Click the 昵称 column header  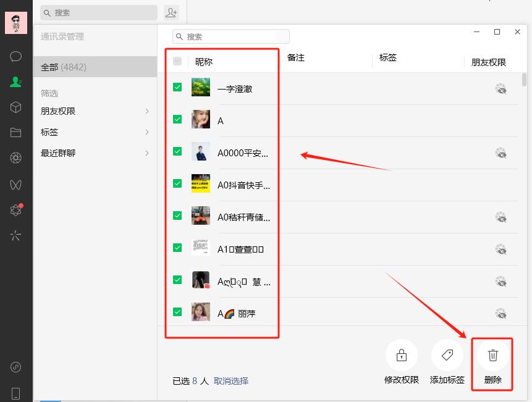coord(204,62)
